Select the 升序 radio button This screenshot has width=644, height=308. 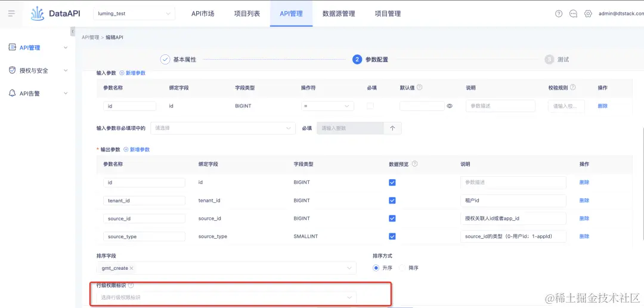(376, 267)
